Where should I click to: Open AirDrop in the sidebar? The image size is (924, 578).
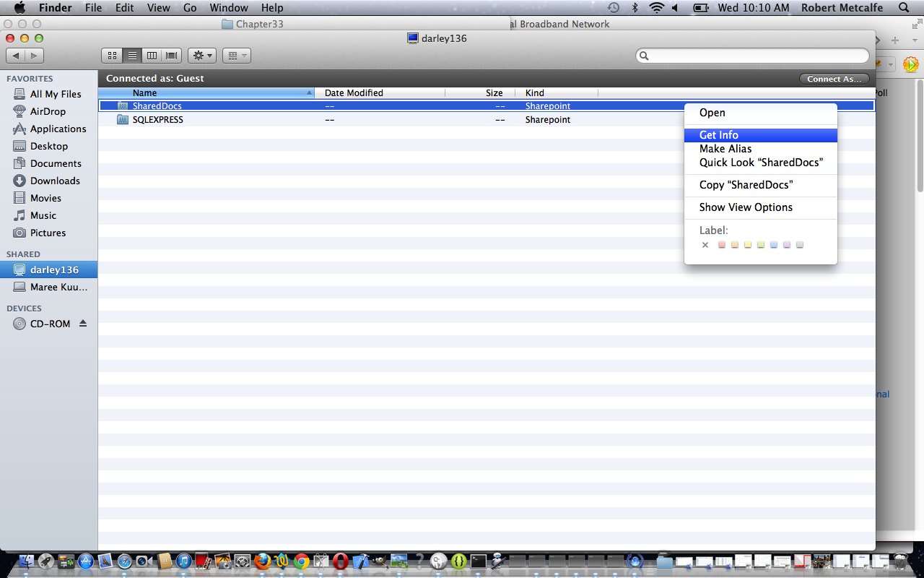click(48, 111)
